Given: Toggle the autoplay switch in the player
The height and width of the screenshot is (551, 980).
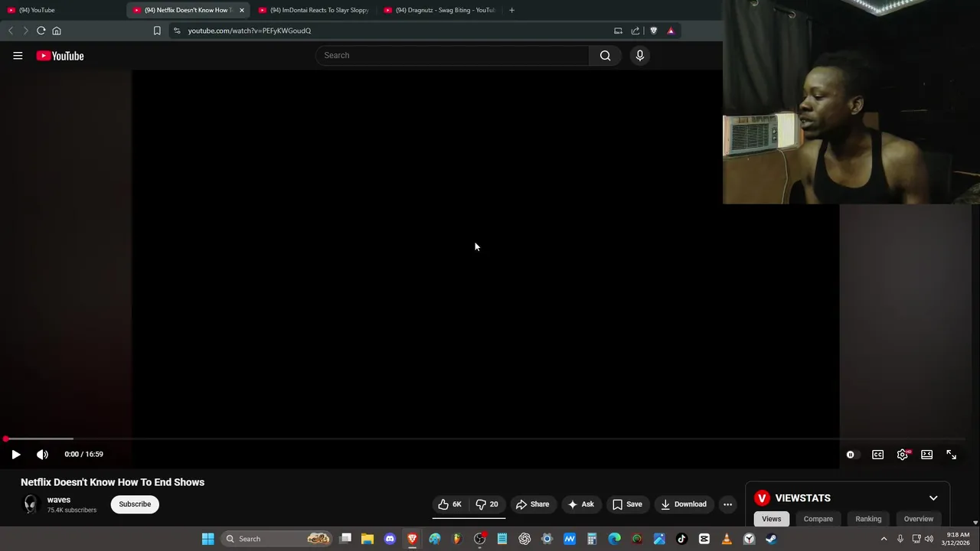Looking at the screenshot, I should [851, 455].
